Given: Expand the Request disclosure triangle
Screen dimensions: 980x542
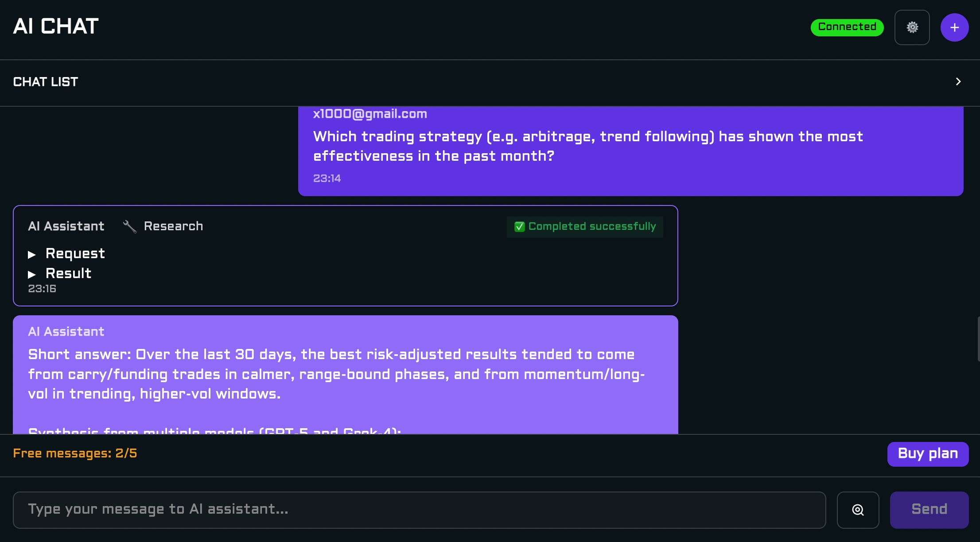Looking at the screenshot, I should [x=32, y=254].
